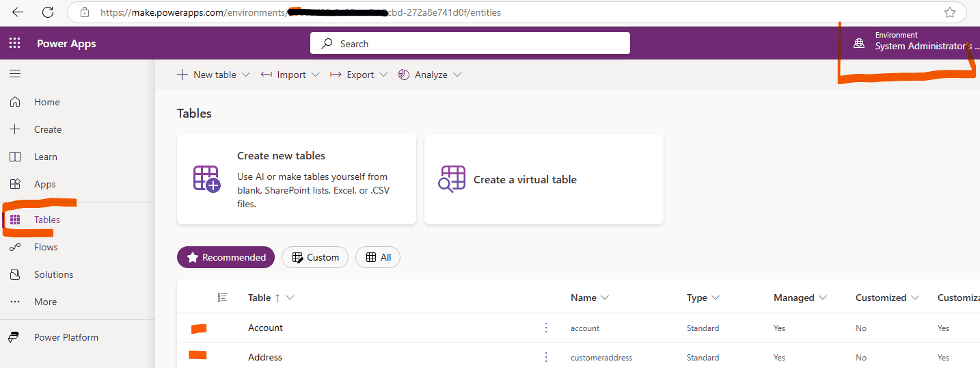The image size is (980, 368).
Task: Open Flows from left navigation
Action: tap(46, 247)
